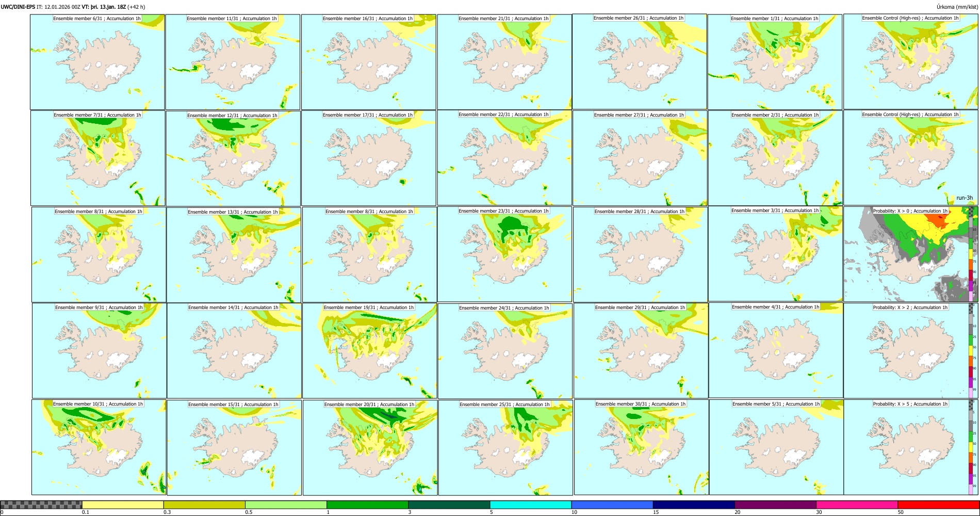This screenshot has height=516, width=980.
Task: Open the Ensemble member 12/31 map panel
Action: tap(233, 158)
